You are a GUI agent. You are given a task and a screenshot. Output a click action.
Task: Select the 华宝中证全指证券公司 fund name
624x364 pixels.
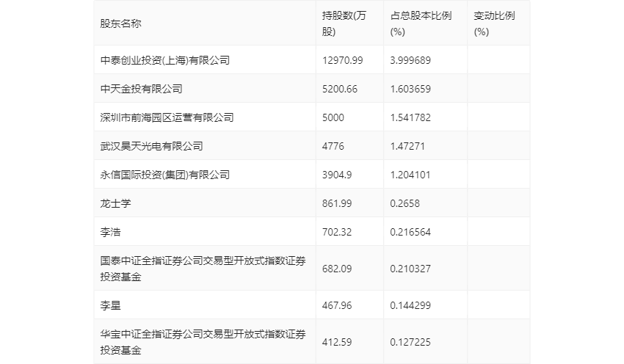coord(203,342)
